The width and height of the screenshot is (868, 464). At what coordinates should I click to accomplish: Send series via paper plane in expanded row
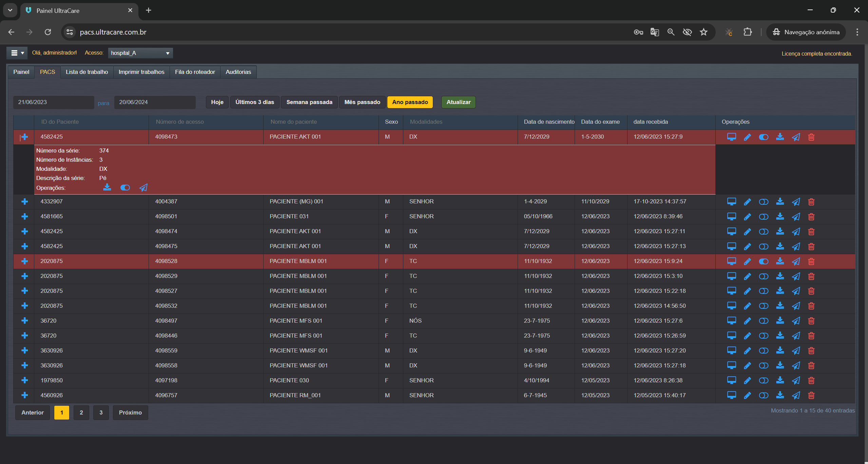[x=143, y=187]
